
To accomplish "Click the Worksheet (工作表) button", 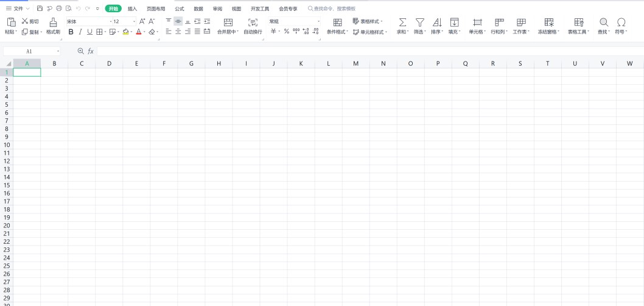I will [x=521, y=26].
